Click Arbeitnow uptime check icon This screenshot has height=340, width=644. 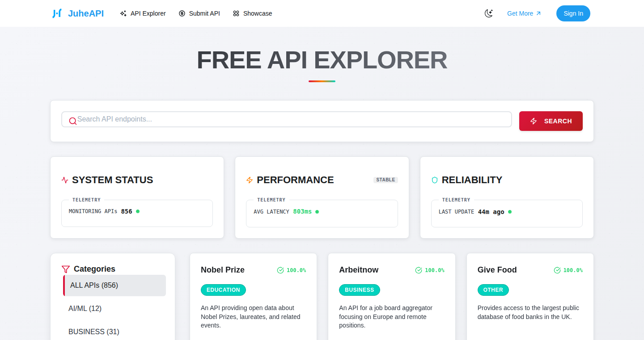coord(419,270)
